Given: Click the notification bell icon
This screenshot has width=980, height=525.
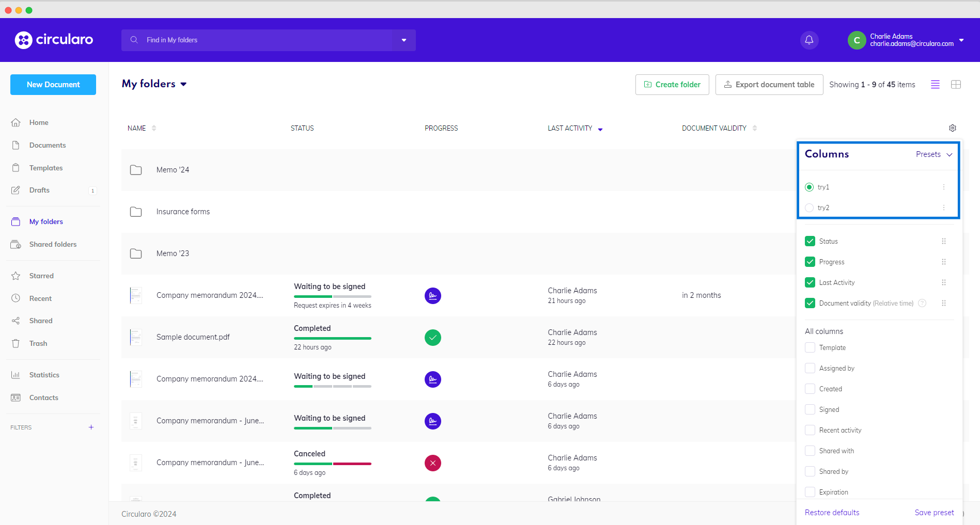Looking at the screenshot, I should [x=809, y=40].
